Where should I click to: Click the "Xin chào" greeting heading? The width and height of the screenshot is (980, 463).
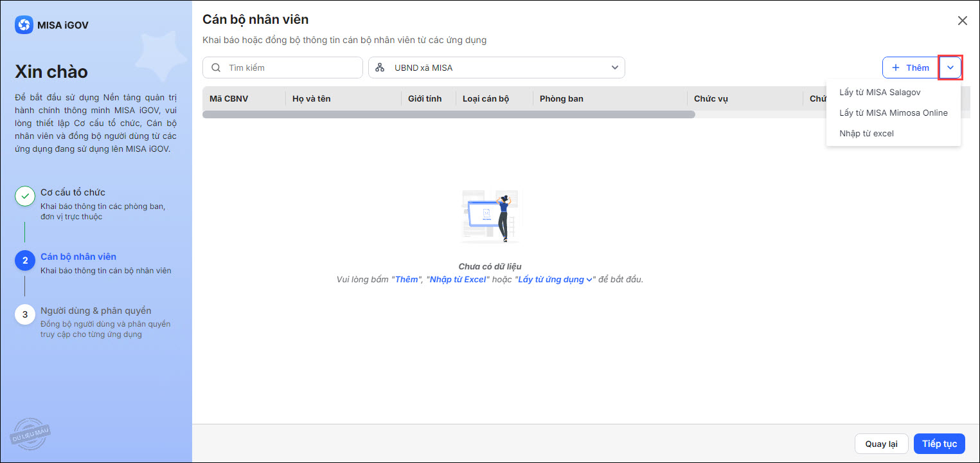click(51, 71)
